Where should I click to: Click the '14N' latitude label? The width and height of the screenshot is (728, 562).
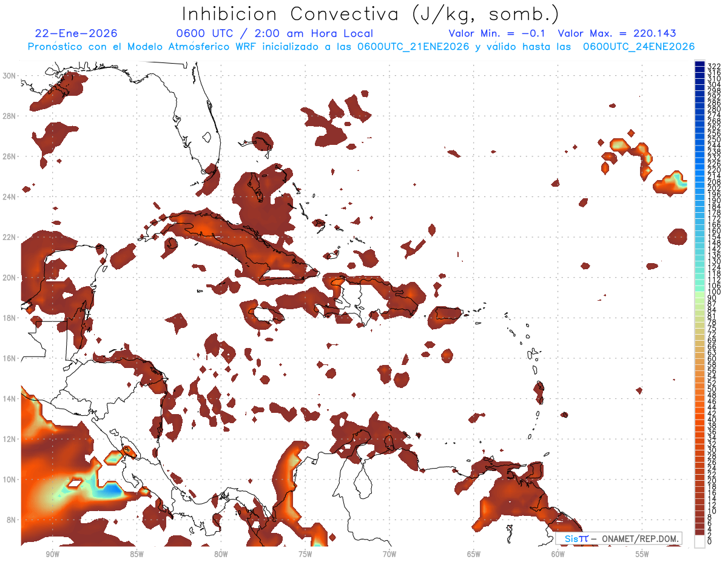pyautogui.click(x=8, y=399)
